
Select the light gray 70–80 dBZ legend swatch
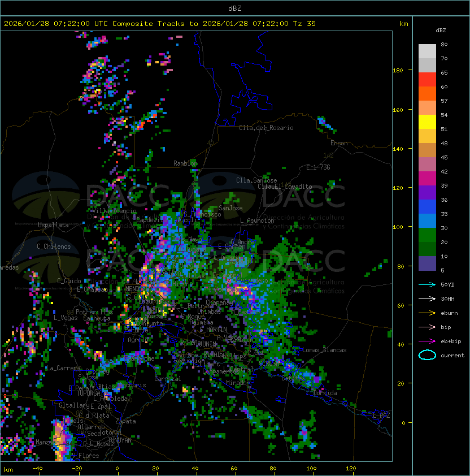coord(427,51)
